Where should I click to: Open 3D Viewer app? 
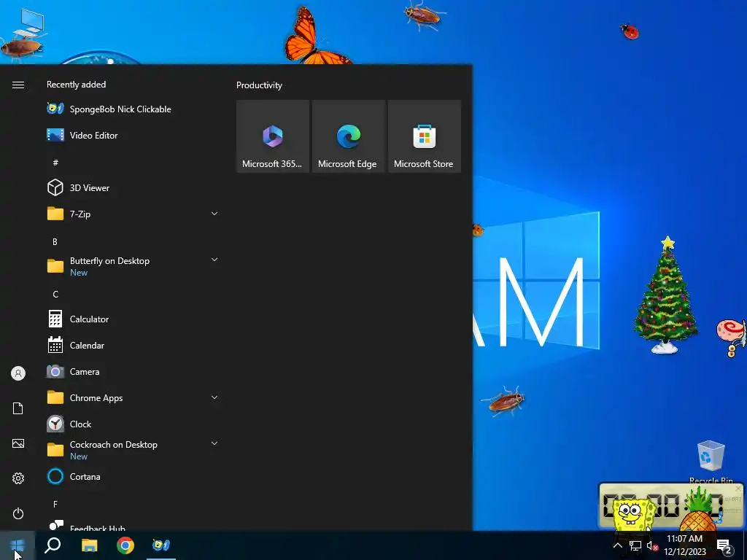[x=133, y=187]
